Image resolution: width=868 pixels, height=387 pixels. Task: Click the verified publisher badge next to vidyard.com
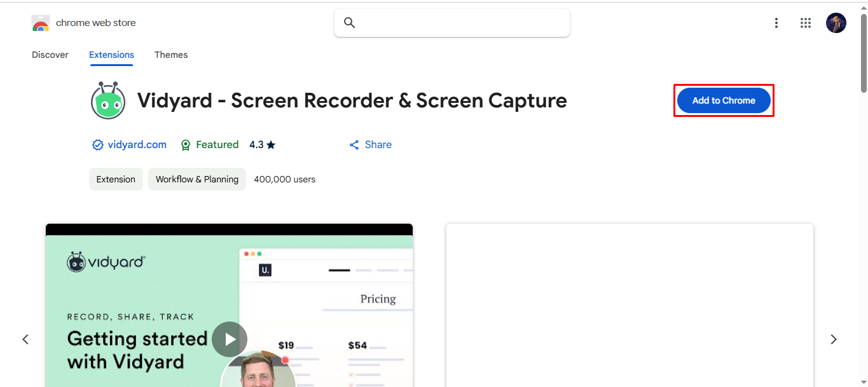click(98, 145)
